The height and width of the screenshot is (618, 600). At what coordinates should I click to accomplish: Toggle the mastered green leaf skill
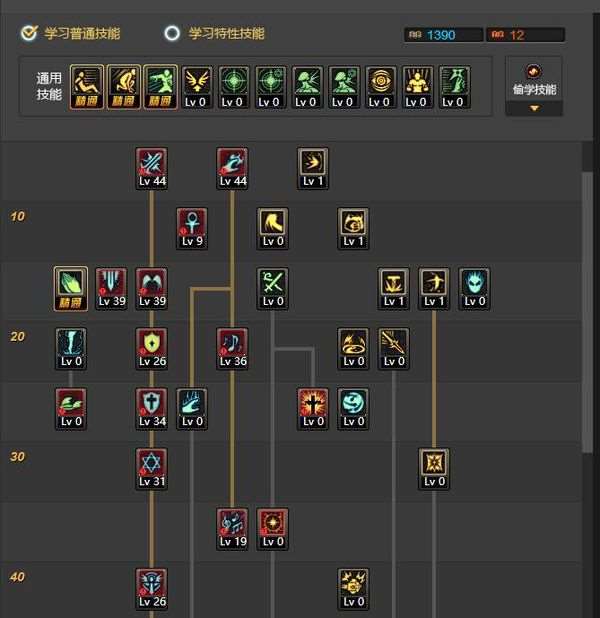71,289
